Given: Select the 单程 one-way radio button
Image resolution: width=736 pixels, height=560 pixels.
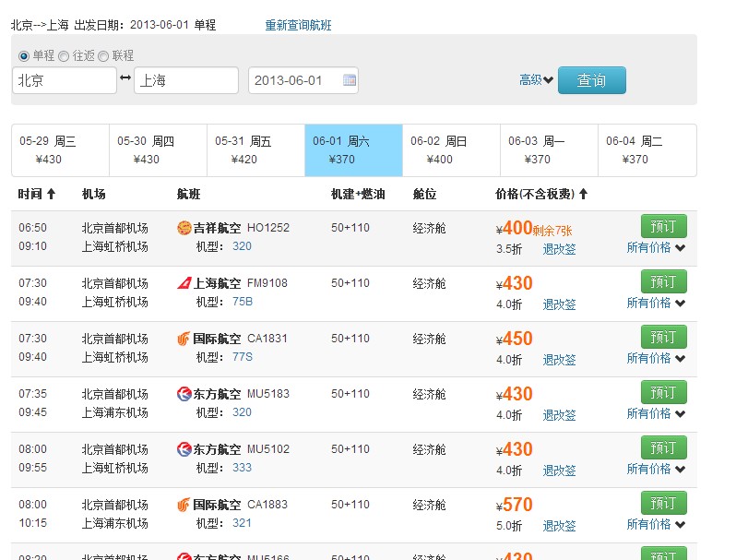Looking at the screenshot, I should click(24, 55).
